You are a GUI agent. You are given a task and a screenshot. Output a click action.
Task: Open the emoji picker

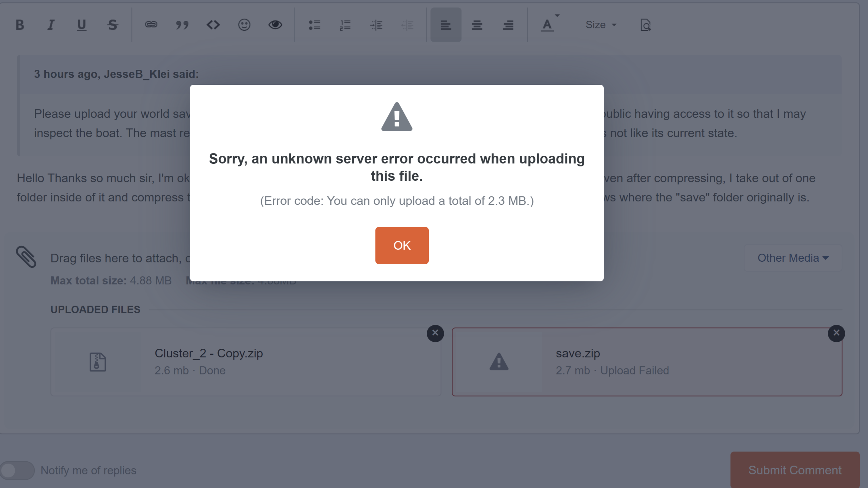pos(244,25)
